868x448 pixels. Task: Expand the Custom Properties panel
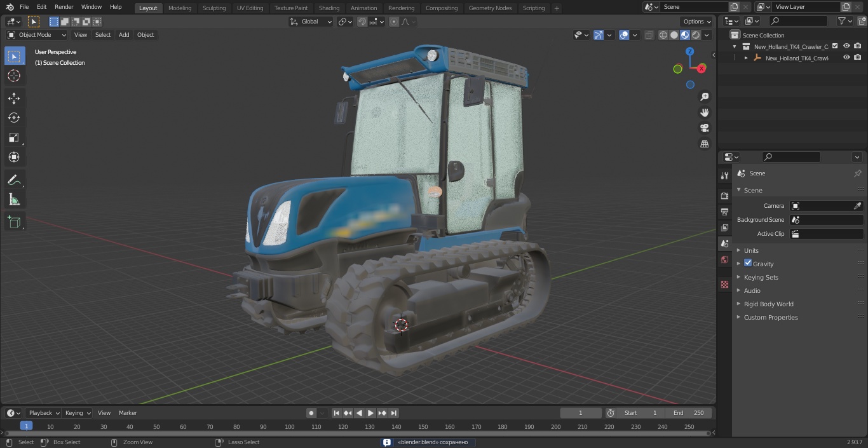[771, 317]
